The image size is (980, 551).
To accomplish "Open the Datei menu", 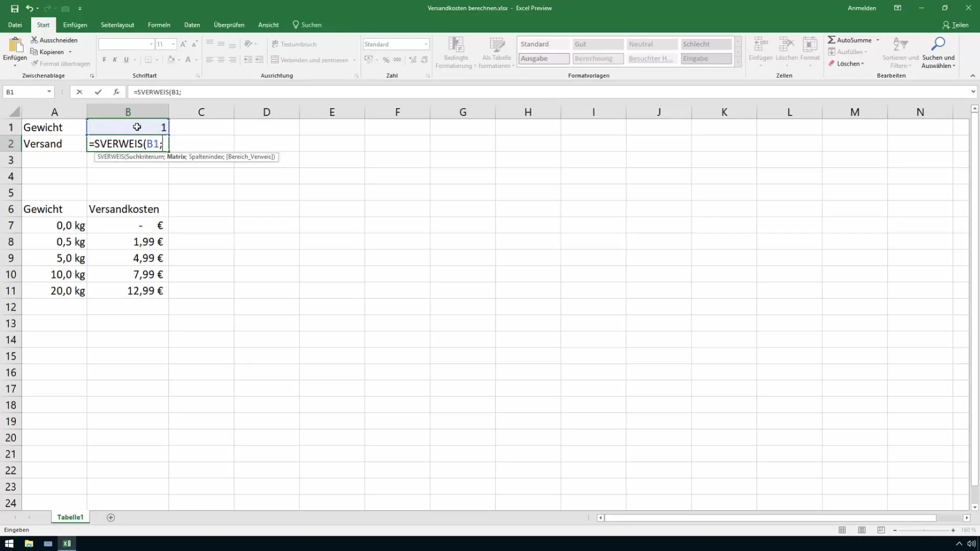I will pyautogui.click(x=15, y=25).
